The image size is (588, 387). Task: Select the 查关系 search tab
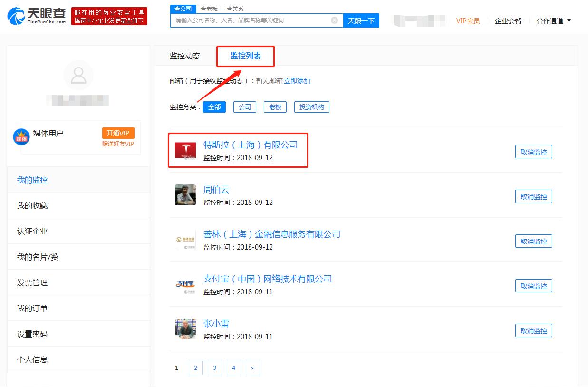point(235,9)
